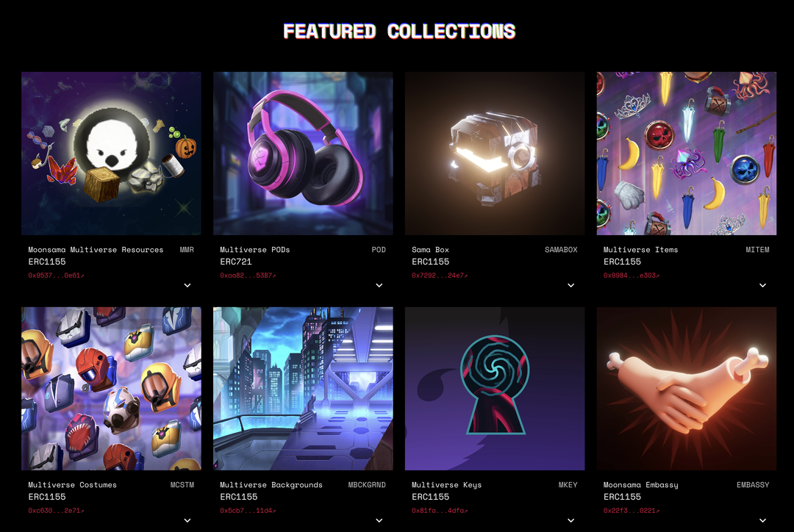Open contract address link 0x81fa...4dfa
The image size is (794, 532).
[440, 511]
